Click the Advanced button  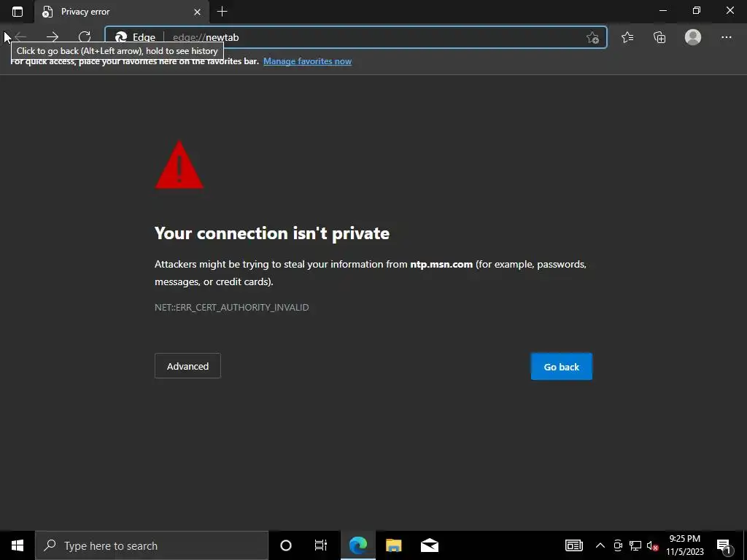point(187,366)
